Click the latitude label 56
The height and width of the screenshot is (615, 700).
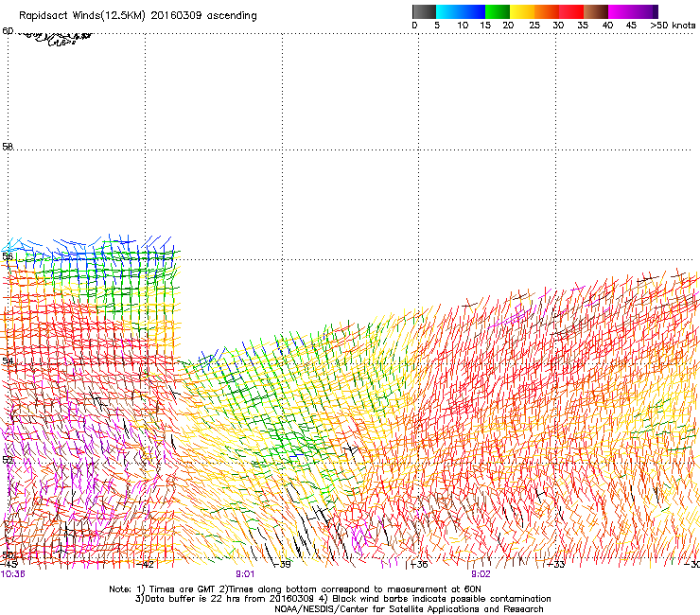8,256
